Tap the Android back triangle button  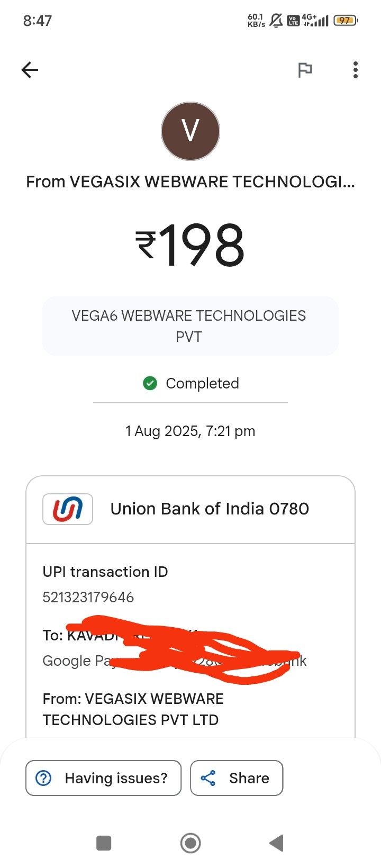(x=276, y=843)
